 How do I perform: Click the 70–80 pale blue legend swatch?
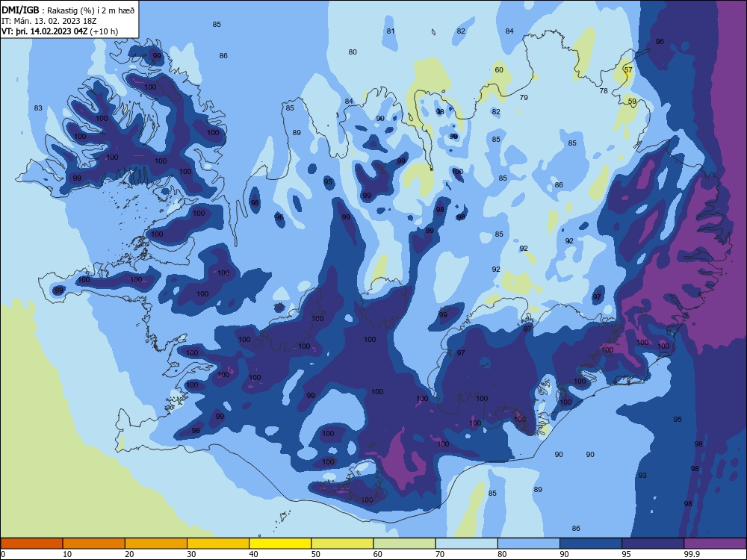click(x=466, y=544)
